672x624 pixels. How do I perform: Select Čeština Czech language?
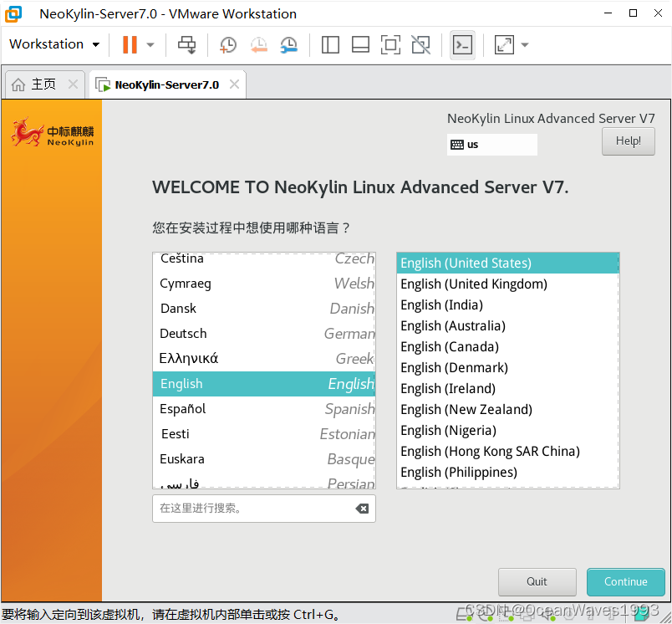[264, 258]
